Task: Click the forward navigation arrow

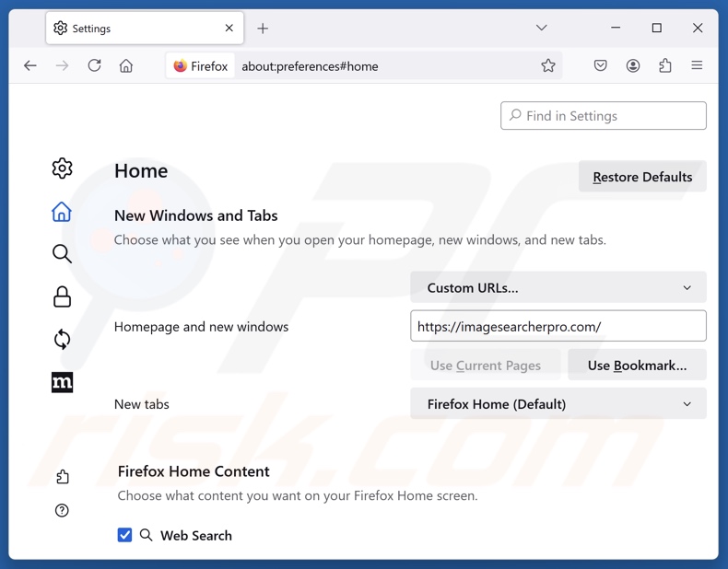Action: point(62,66)
